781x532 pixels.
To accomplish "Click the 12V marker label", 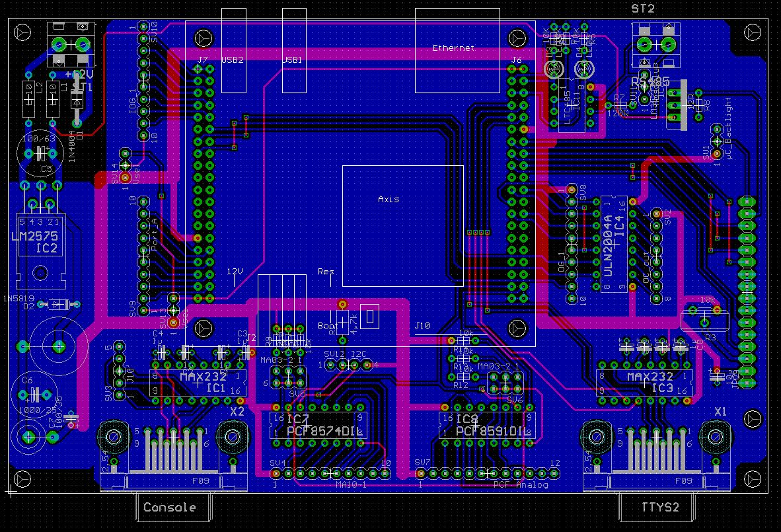I will 235,272.
